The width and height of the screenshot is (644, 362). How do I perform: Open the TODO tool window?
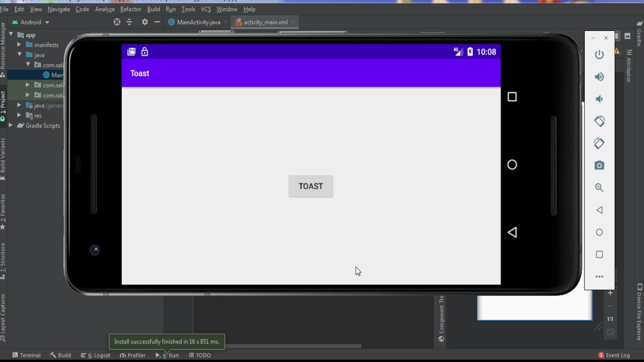[x=200, y=355]
